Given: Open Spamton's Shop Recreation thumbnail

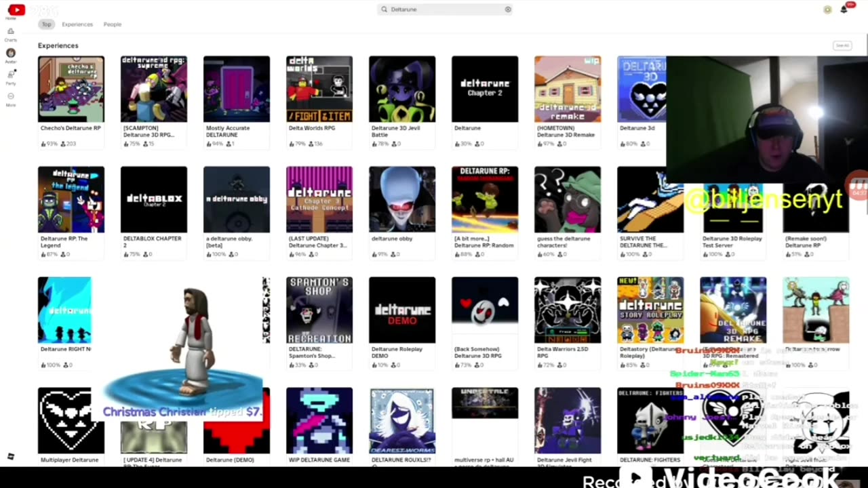Looking at the screenshot, I should coord(319,310).
